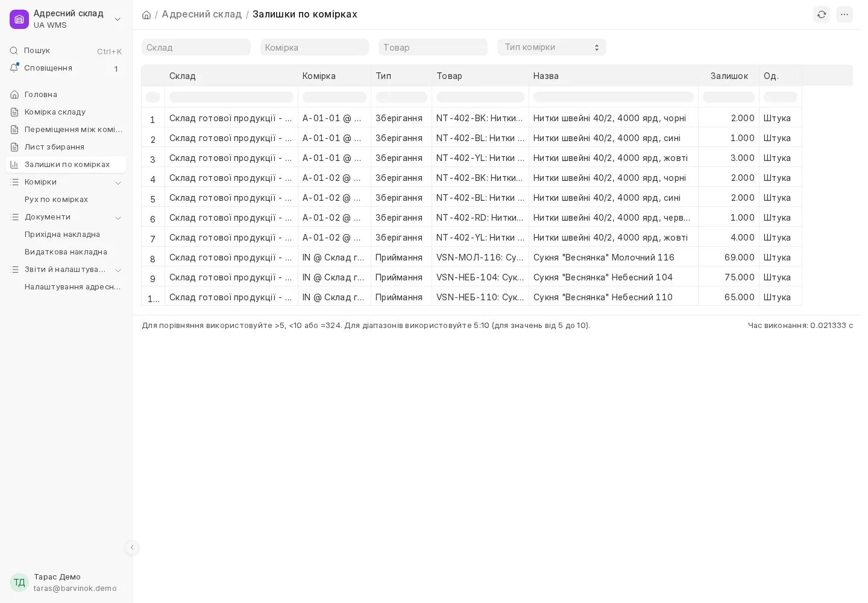This screenshot has height=603, width=868.
Task: Sort by the Залишок column header
Action: (729, 76)
